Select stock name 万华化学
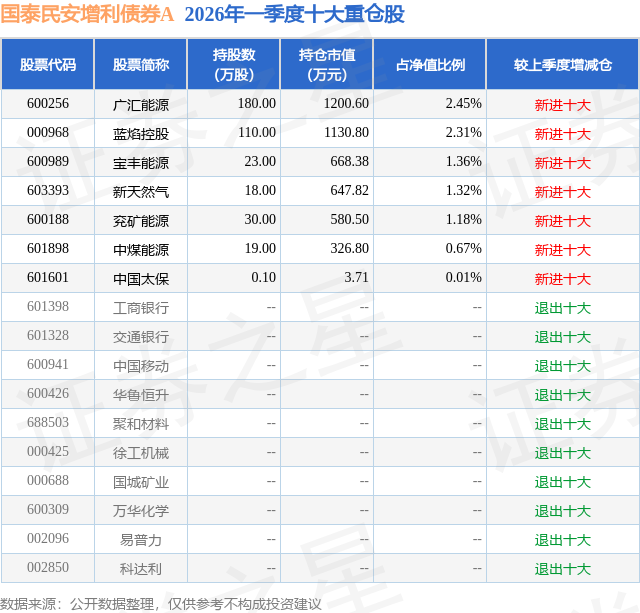Viewport: 640px width, 613px height. [x=141, y=511]
